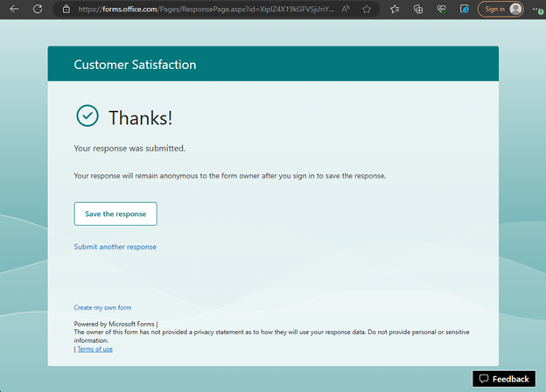View site info via lock icon
This screenshot has height=392, width=546.
coord(66,9)
